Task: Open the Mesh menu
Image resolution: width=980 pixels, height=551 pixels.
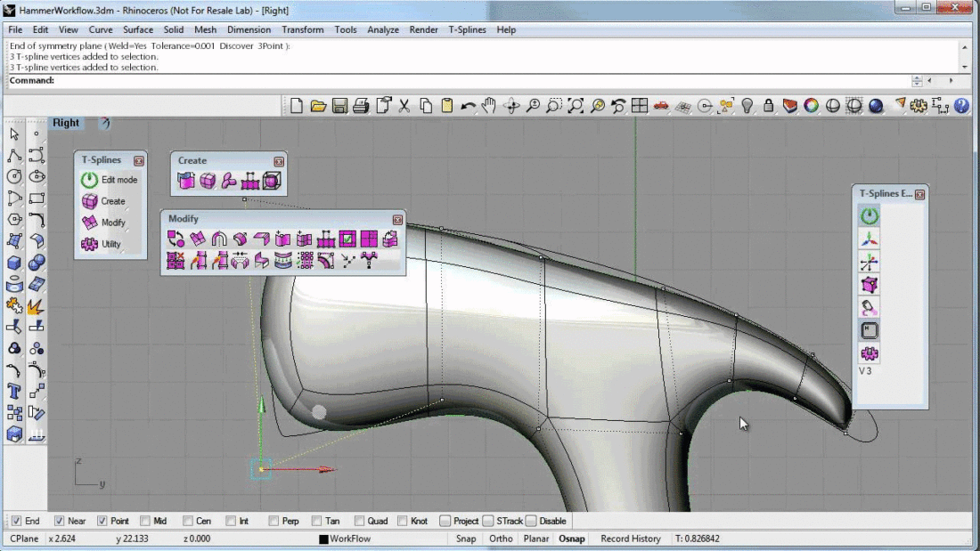Action: 206,29
